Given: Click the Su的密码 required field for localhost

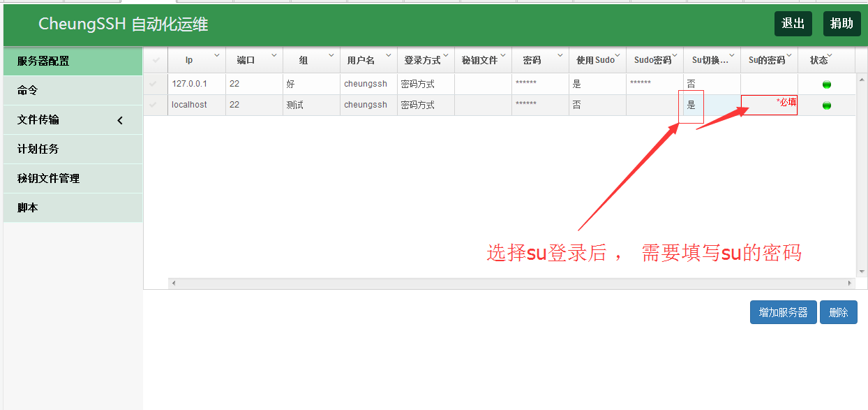Looking at the screenshot, I should [x=770, y=105].
